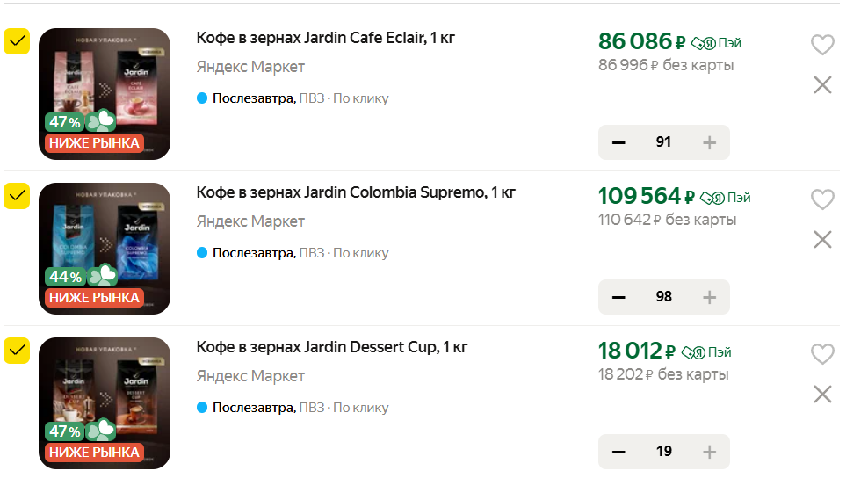Remove Jardin Cafe Eclair with X icon
The width and height of the screenshot is (868, 500).
(822, 85)
